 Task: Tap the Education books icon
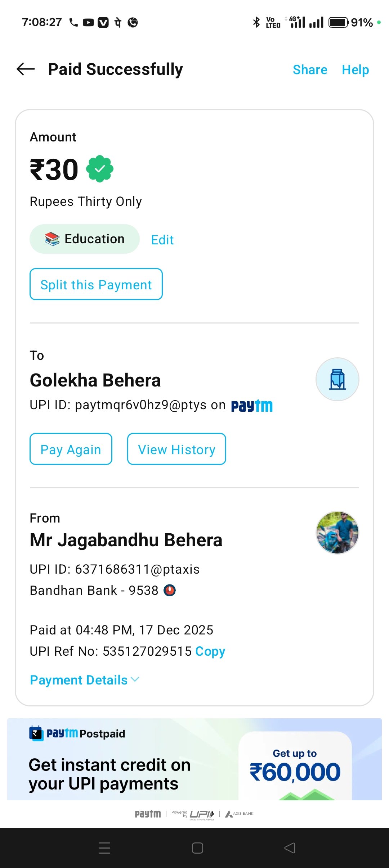[x=52, y=239]
